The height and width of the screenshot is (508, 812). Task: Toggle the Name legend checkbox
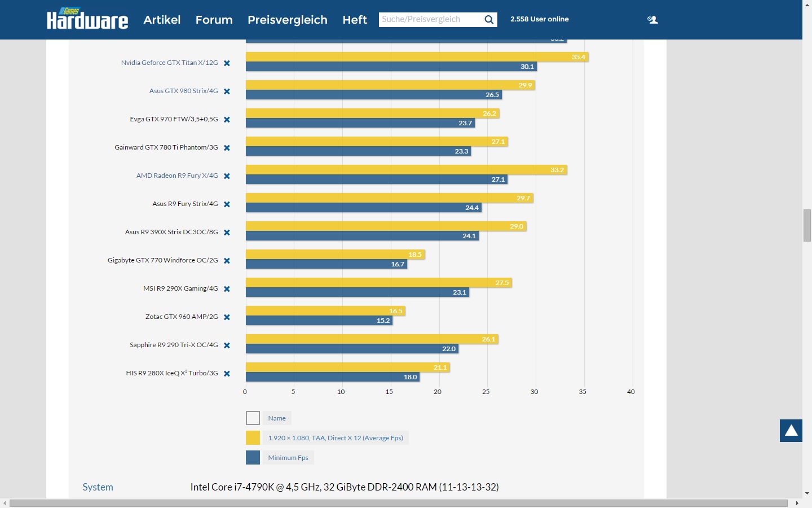(253, 418)
